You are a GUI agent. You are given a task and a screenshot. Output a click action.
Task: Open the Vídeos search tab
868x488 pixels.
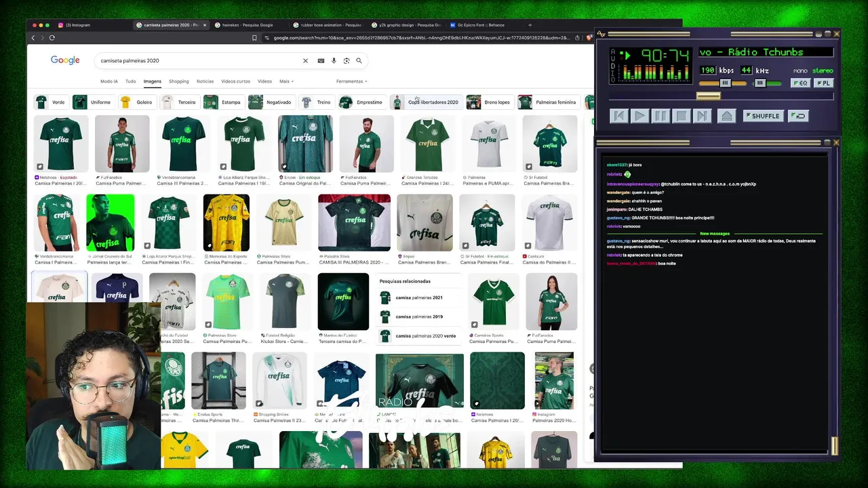[x=264, y=81]
